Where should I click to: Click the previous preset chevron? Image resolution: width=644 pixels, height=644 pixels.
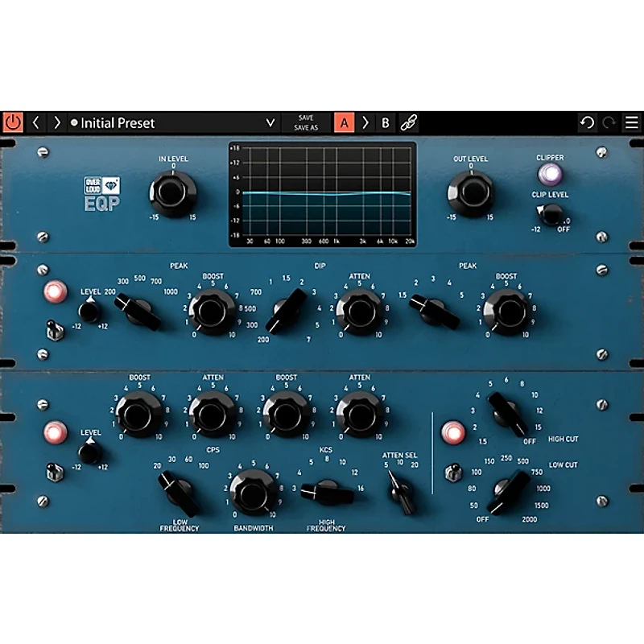(35, 123)
